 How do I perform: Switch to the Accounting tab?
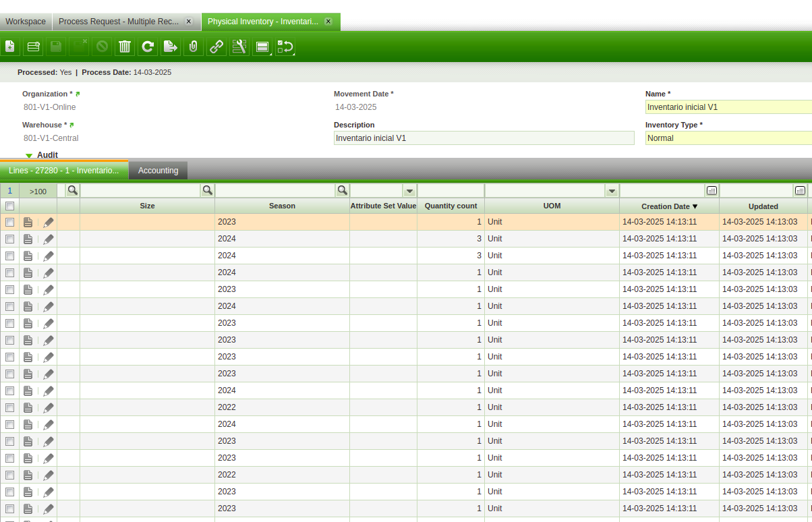(x=158, y=171)
